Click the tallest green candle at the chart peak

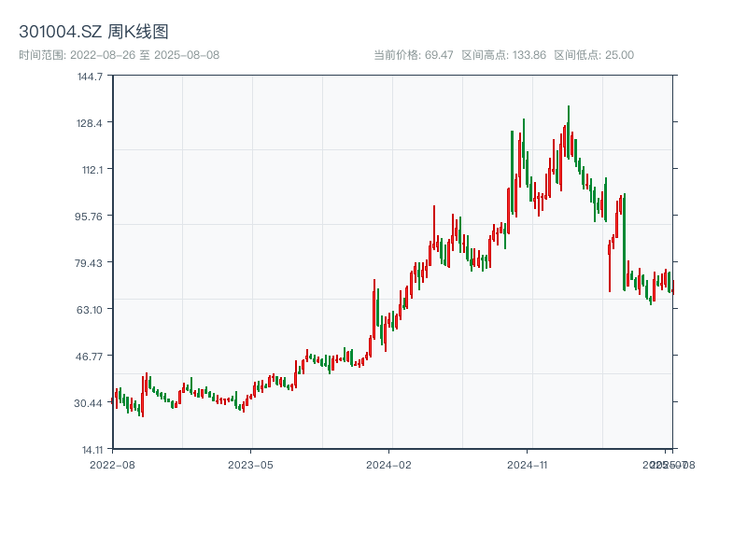[569, 133]
